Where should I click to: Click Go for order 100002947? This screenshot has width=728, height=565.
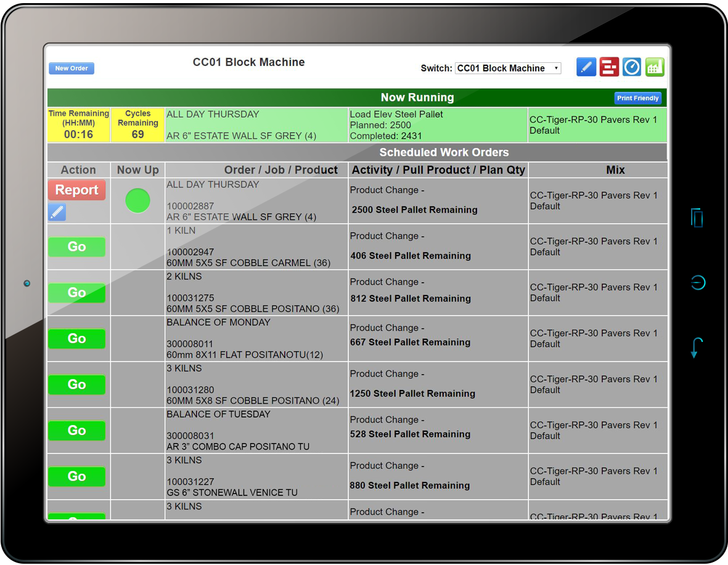tap(76, 246)
